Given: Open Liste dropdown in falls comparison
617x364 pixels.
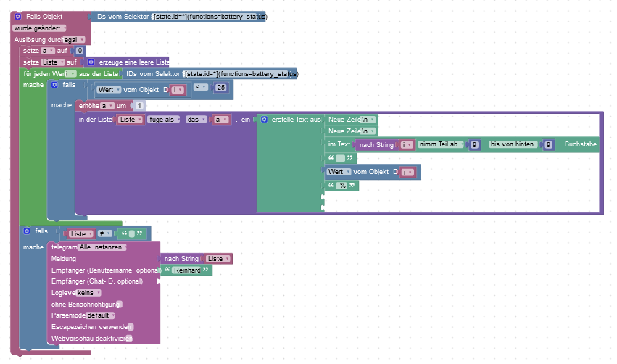Looking at the screenshot, I should point(81,233).
